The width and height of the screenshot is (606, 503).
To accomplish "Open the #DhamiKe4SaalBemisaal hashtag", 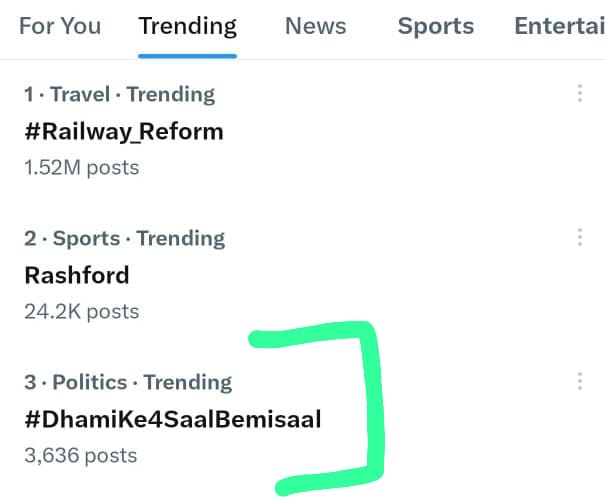I will (173, 419).
